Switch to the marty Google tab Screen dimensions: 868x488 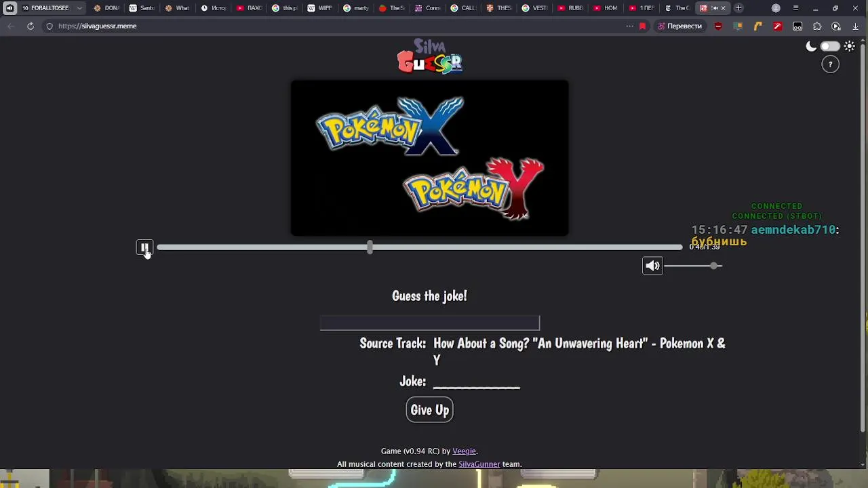(356, 8)
